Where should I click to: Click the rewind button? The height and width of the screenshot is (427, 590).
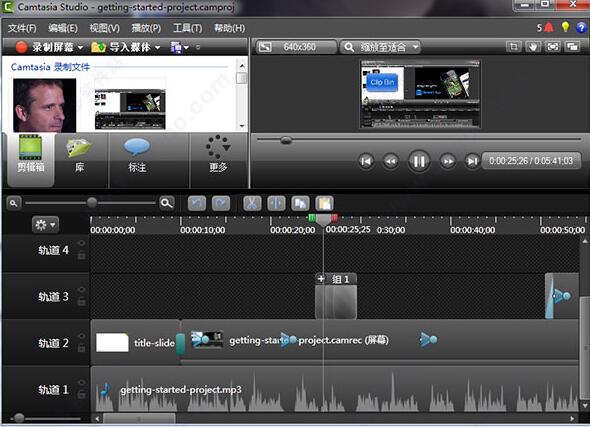391,161
